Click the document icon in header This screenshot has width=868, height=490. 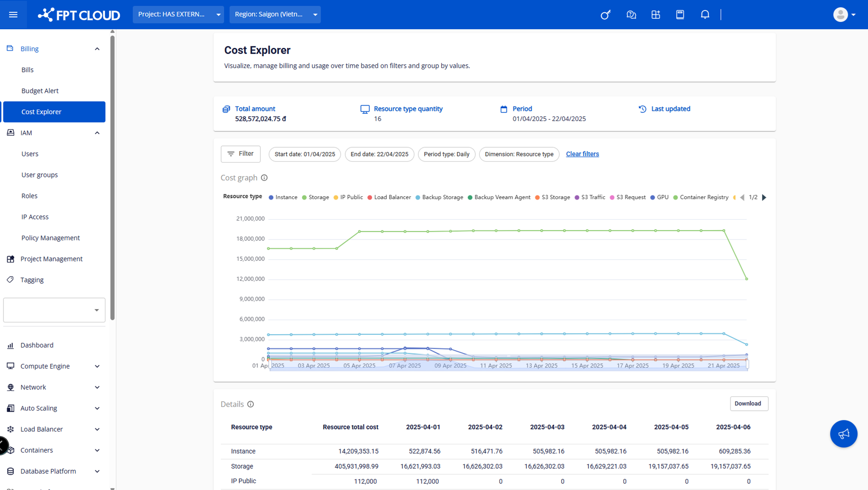click(680, 15)
